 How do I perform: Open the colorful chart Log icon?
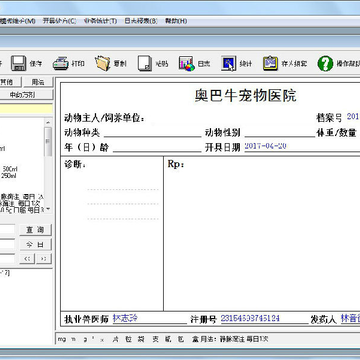pyautogui.click(x=186, y=63)
